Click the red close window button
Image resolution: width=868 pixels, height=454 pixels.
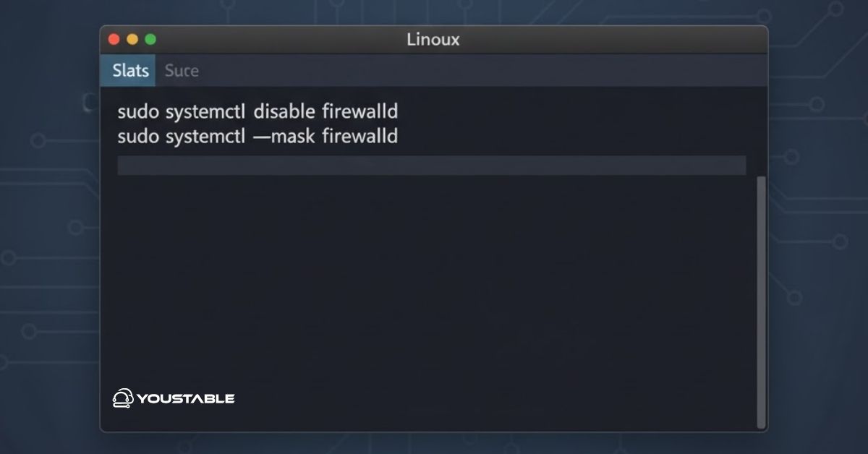pyautogui.click(x=114, y=40)
